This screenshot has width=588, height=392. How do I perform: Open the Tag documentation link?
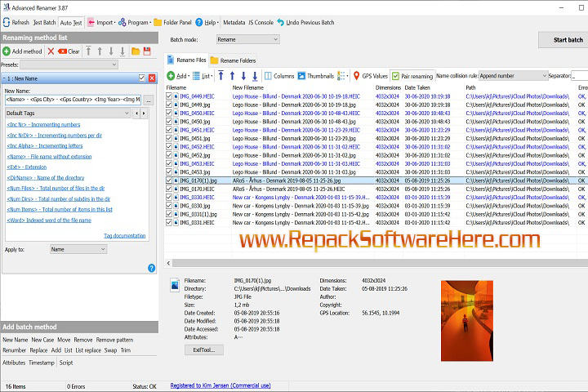124,235
